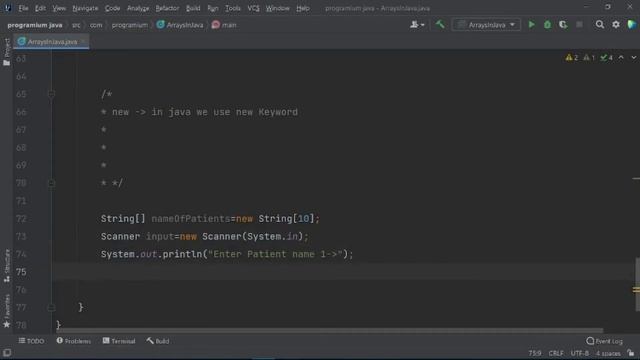Click the grey stop button
Viewport: 640px width, 360px height.
click(x=579, y=25)
